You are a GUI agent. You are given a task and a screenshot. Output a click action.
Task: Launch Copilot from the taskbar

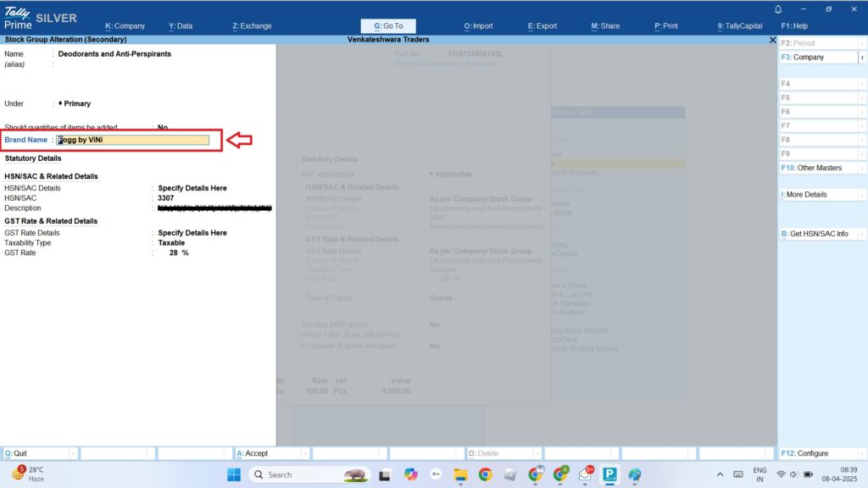tap(411, 474)
